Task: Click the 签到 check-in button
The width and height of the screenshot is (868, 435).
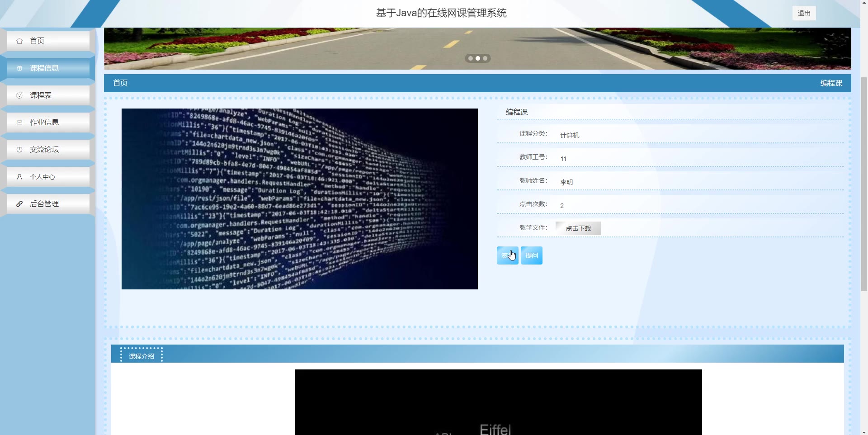Action: pyautogui.click(x=507, y=255)
